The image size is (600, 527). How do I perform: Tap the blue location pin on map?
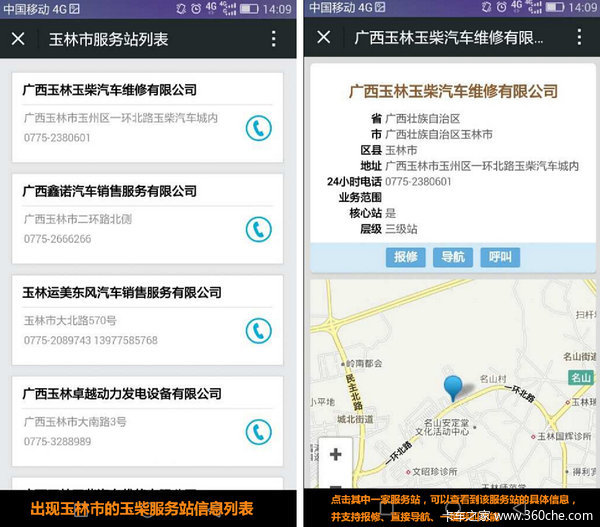[454, 388]
